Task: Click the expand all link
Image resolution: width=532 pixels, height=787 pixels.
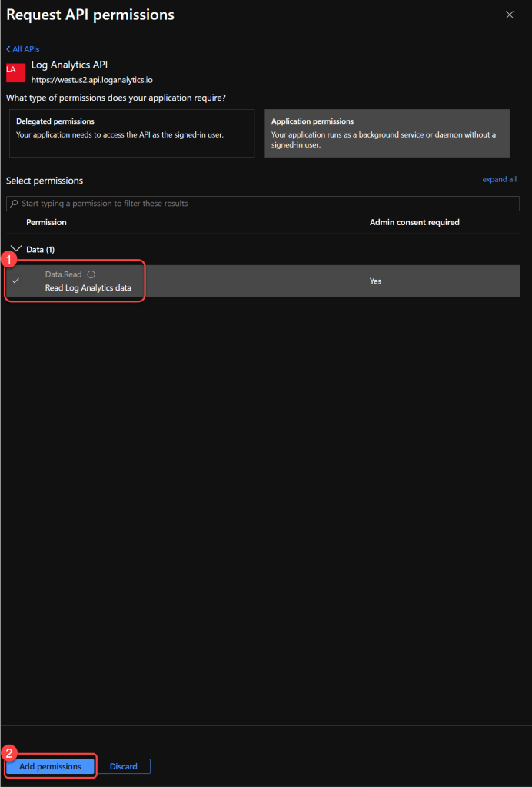Action: point(499,179)
